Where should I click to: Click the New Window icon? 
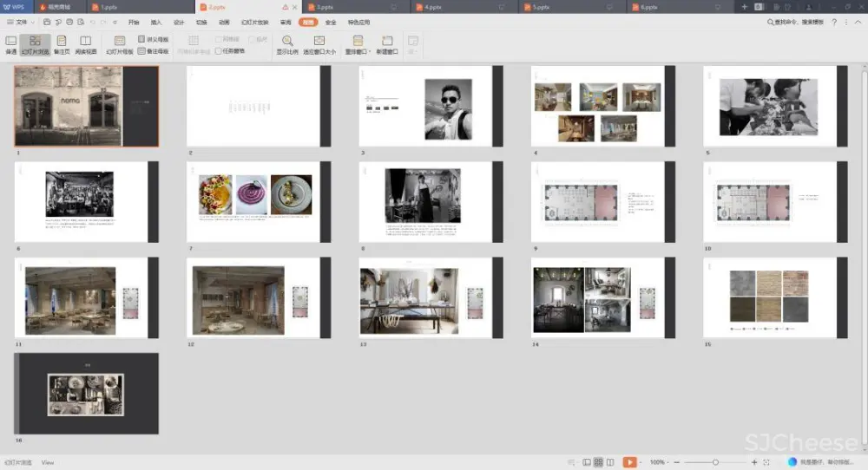point(387,41)
